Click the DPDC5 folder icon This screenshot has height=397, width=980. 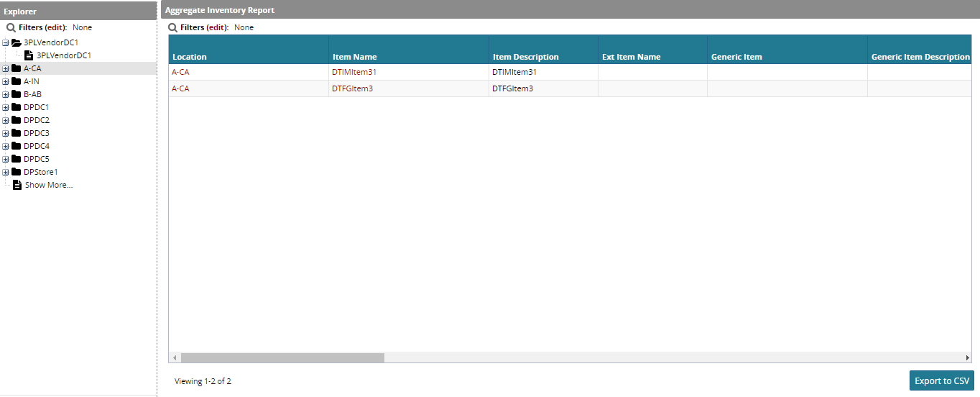[17, 159]
